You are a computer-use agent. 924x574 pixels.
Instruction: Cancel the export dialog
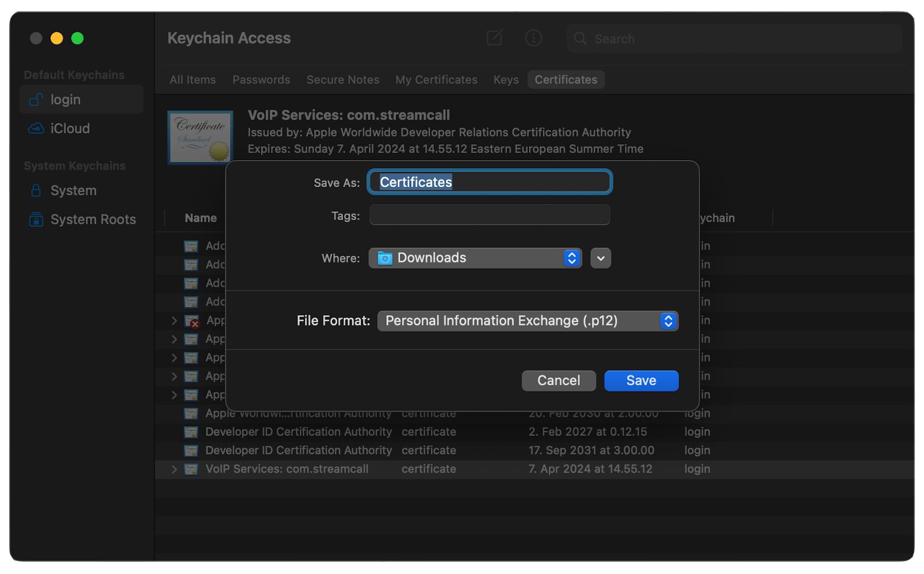[x=558, y=381]
